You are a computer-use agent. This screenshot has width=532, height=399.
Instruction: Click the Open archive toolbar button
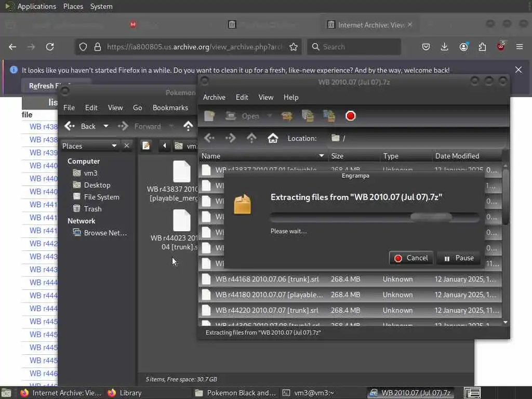(x=242, y=116)
